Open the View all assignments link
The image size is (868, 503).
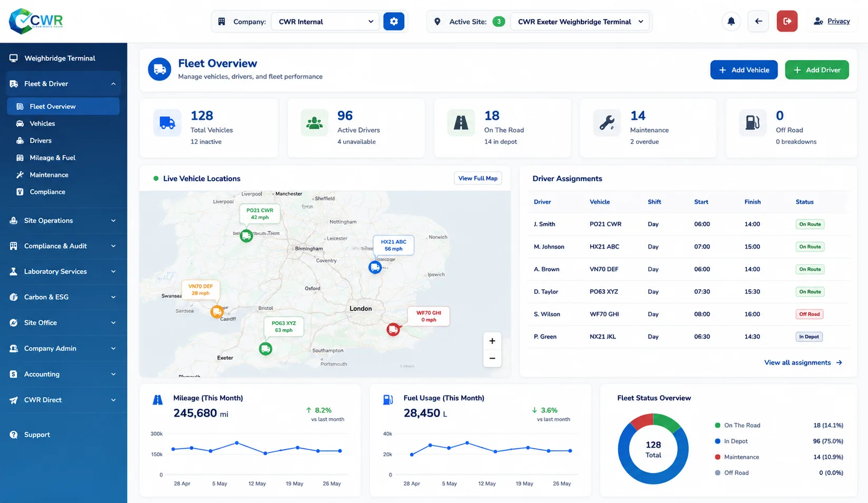pyautogui.click(x=803, y=362)
